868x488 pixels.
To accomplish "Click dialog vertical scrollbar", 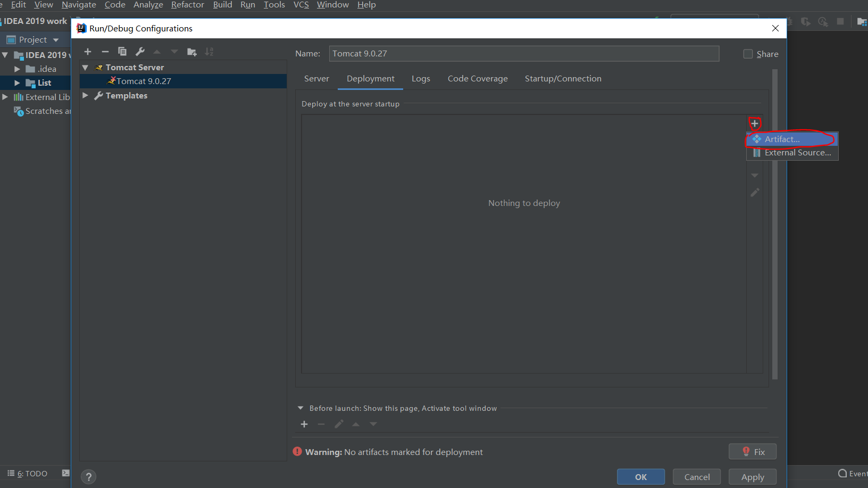I will [775, 224].
